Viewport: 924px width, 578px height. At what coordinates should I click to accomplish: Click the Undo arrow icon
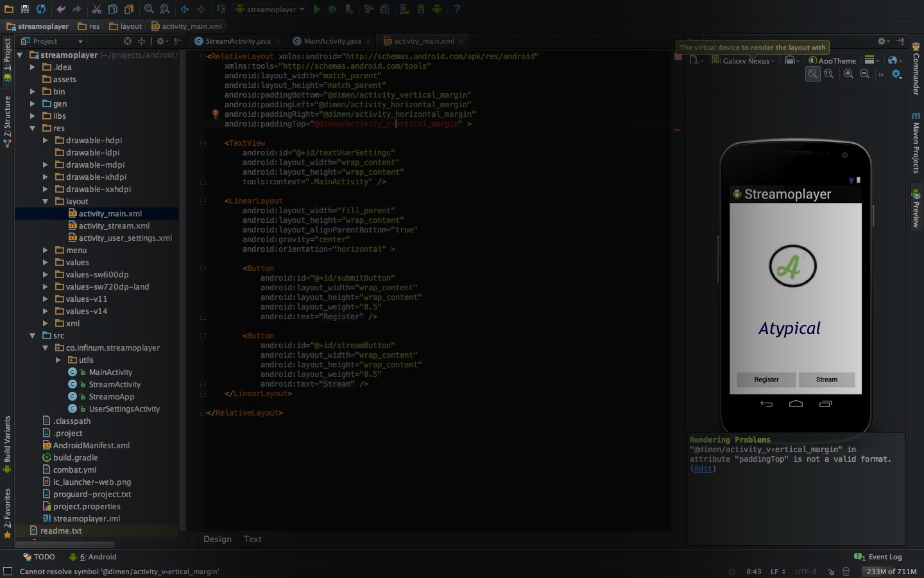click(61, 9)
